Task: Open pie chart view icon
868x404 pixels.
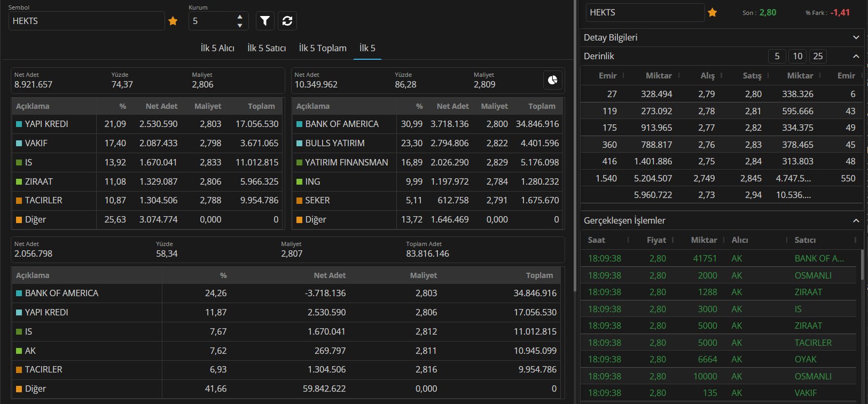Action: (x=552, y=80)
